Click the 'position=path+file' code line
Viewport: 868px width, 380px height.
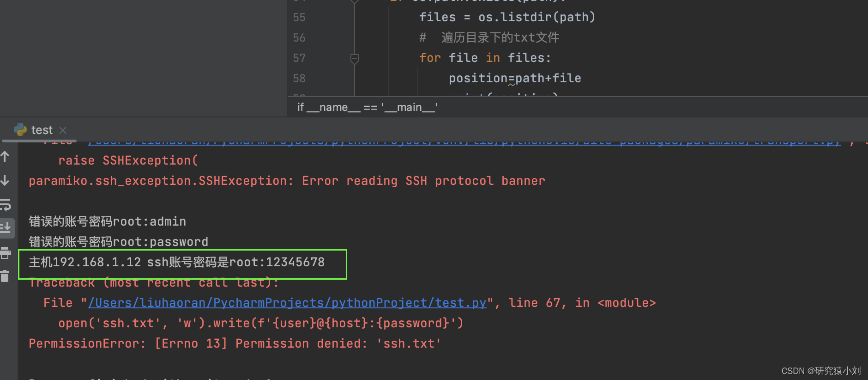(515, 79)
